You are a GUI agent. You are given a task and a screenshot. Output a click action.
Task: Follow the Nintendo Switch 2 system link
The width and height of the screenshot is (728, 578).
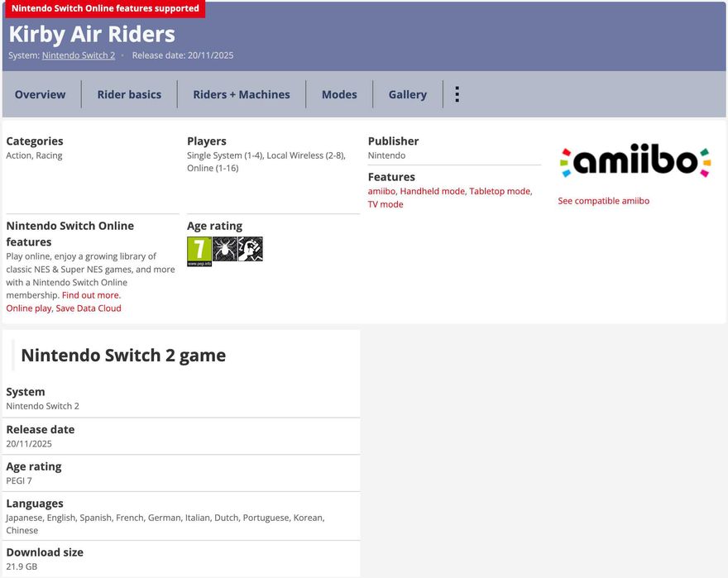[x=79, y=55]
